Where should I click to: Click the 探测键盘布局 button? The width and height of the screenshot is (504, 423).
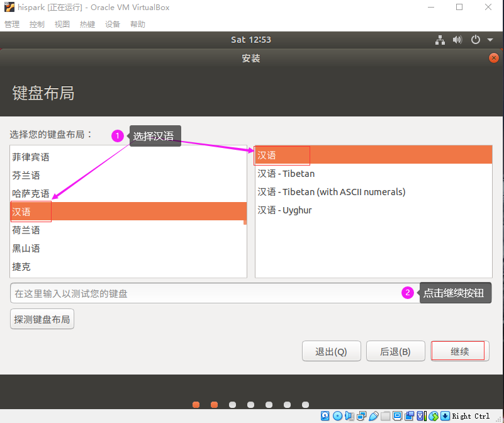click(x=42, y=319)
